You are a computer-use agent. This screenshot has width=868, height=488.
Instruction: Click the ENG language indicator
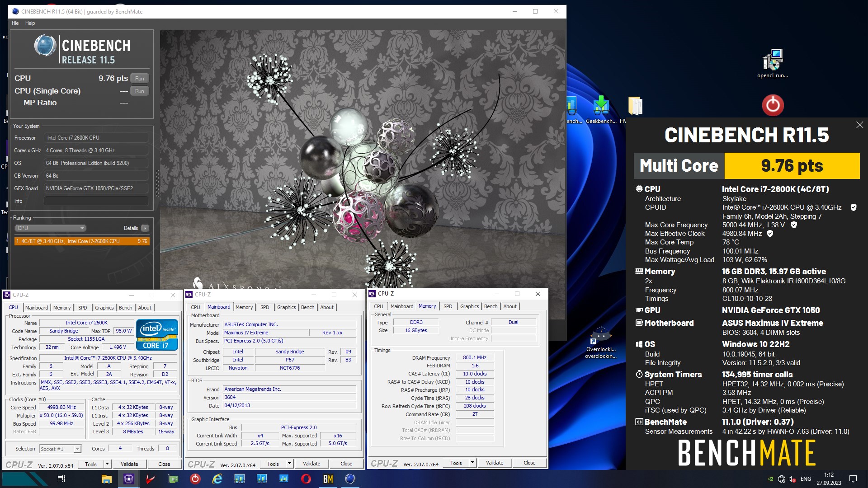point(806,479)
